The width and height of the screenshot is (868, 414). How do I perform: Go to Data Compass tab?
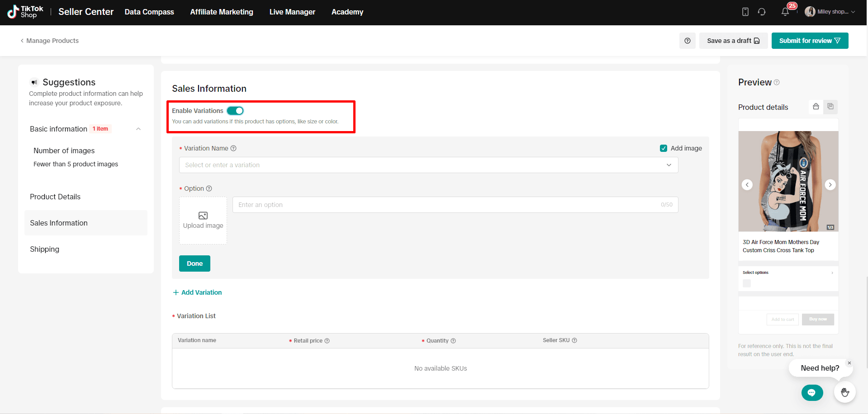point(149,12)
